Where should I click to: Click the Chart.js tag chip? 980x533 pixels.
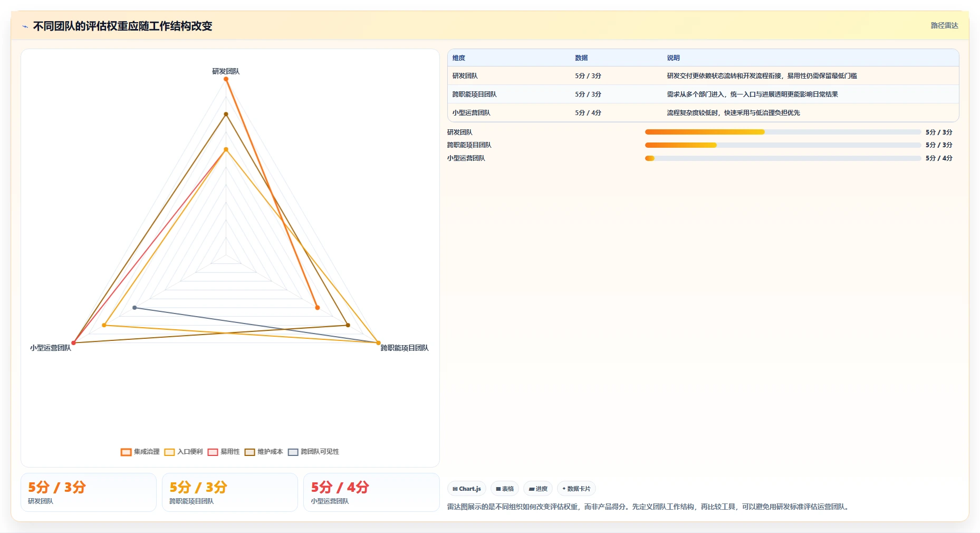[x=467, y=489]
